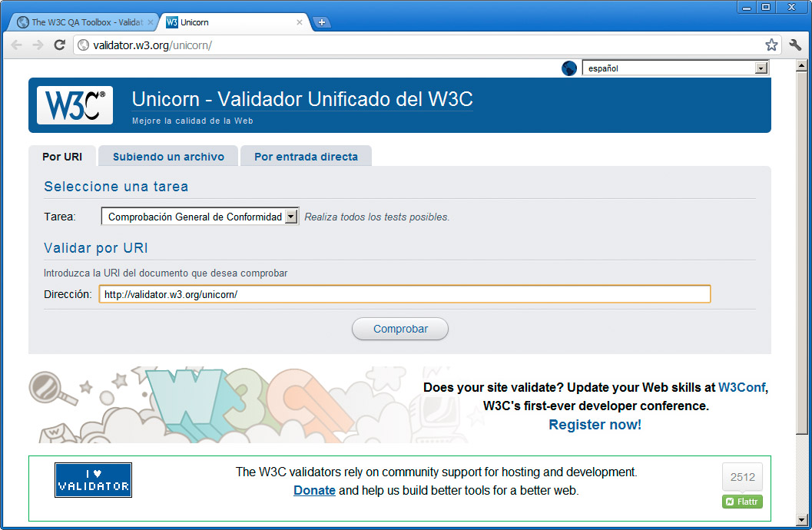Bookmark this page with the star icon

[771, 45]
